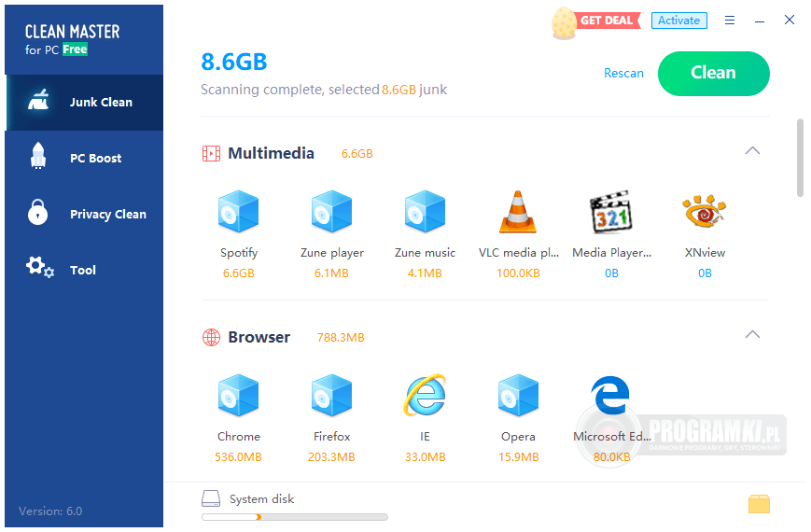The width and height of the screenshot is (811, 532).
Task: Click the large 8.6GB total heading
Action: tap(234, 63)
